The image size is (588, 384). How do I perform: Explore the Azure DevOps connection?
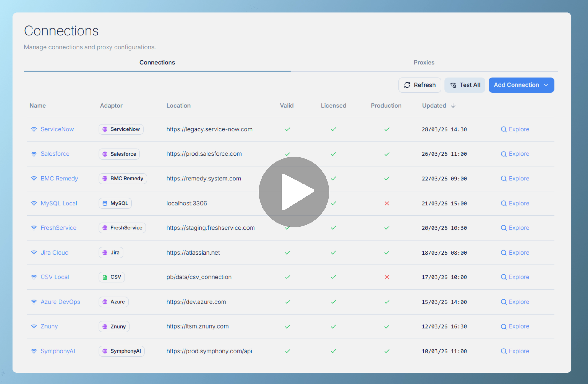pos(515,302)
